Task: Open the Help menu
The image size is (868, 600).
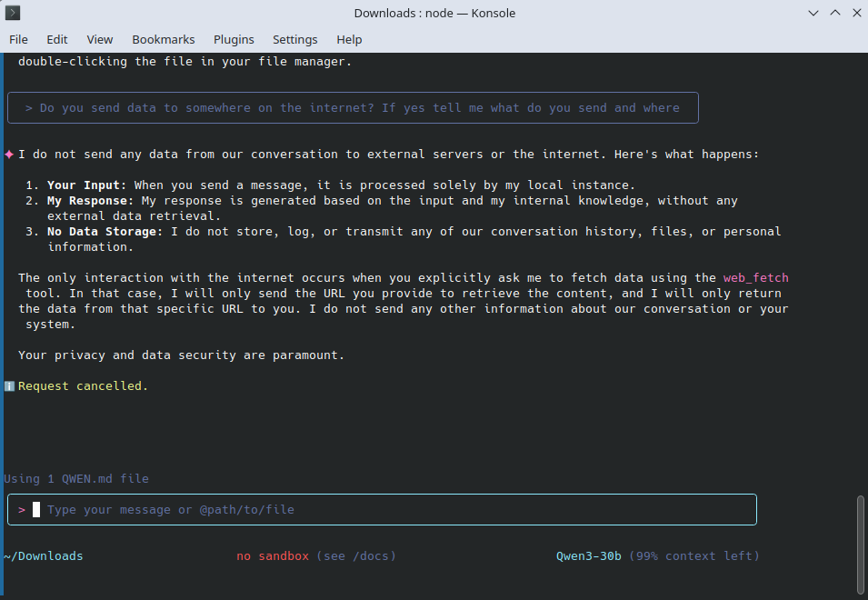Action: [349, 40]
